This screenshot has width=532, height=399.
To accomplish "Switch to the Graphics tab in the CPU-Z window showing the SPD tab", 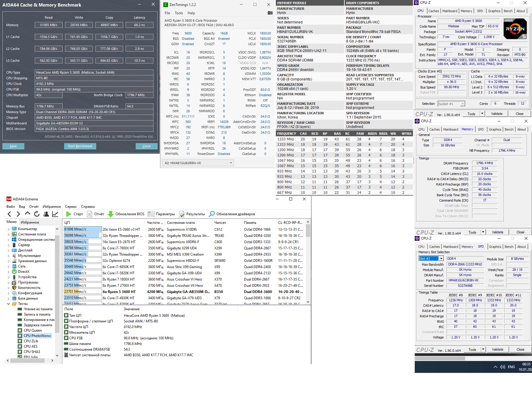I will 495,247.
